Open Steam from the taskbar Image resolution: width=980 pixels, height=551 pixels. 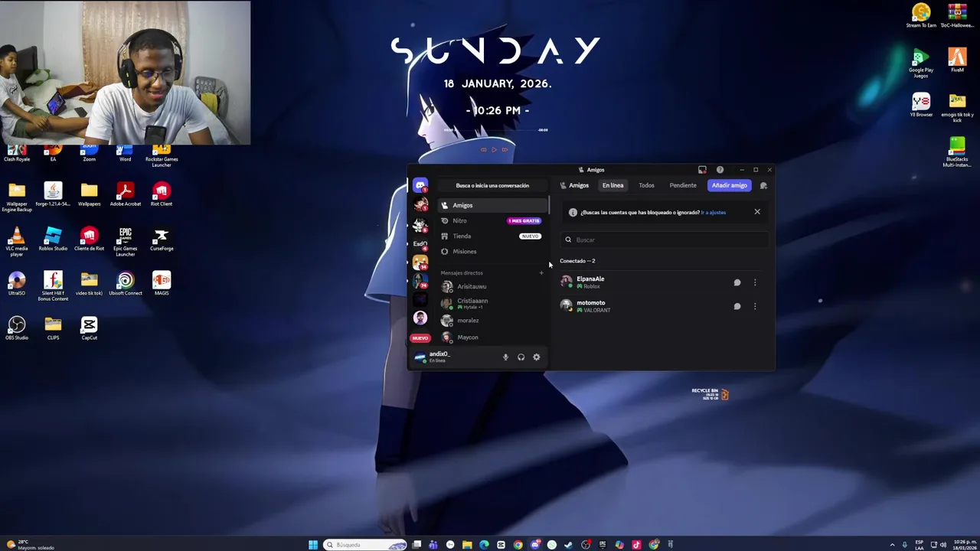(568, 545)
